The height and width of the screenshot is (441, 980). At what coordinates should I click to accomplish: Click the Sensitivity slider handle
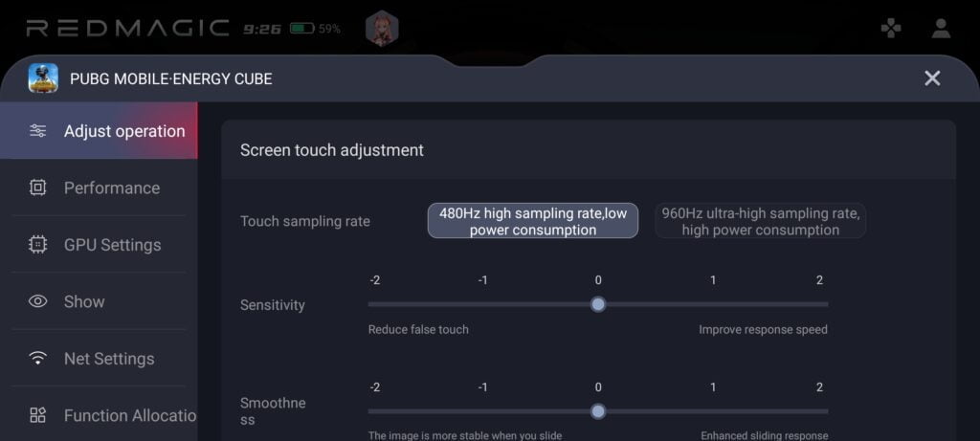(598, 304)
